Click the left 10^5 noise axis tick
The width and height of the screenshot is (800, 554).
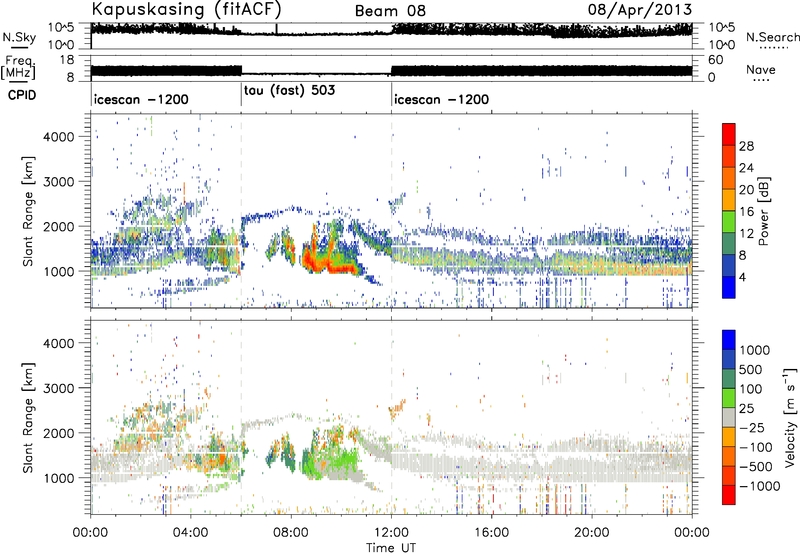[x=60, y=27]
